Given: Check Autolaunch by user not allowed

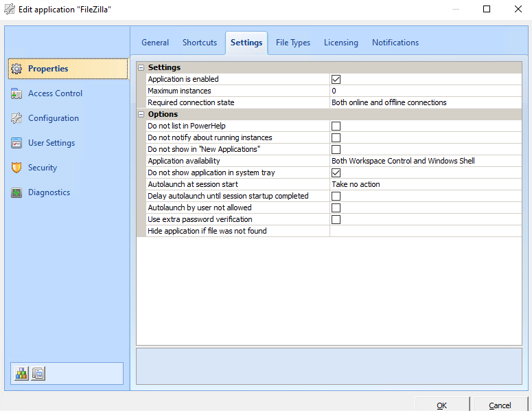Looking at the screenshot, I should 336,208.
